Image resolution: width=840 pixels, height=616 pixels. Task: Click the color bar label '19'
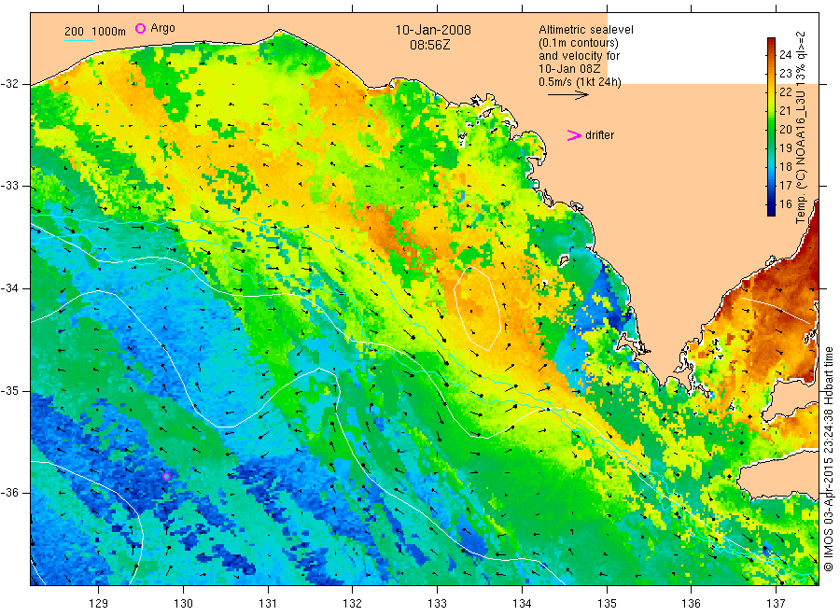(x=785, y=147)
